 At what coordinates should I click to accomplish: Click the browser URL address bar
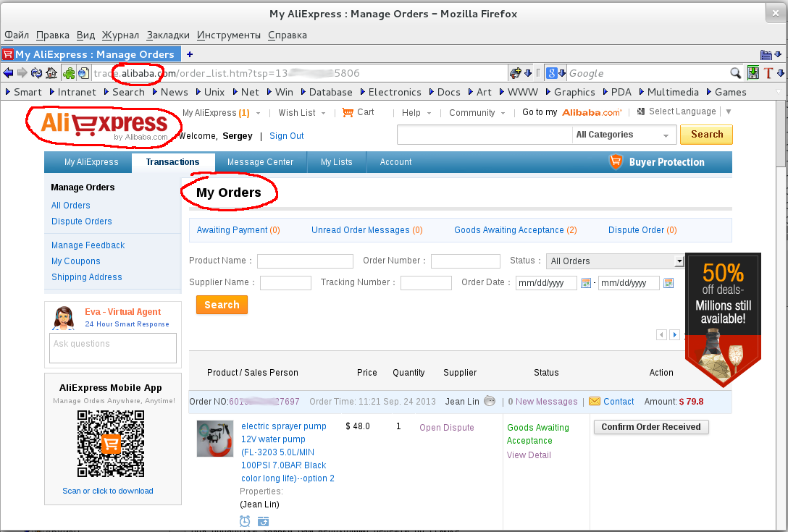coord(299,73)
